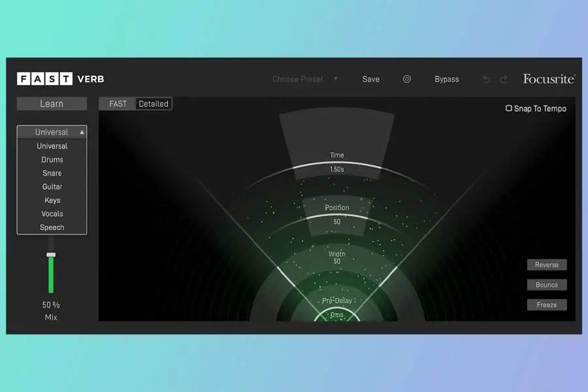The height and width of the screenshot is (392, 588).
Task: Enable the Snap To Tempo checkbox
Action: tap(508, 108)
